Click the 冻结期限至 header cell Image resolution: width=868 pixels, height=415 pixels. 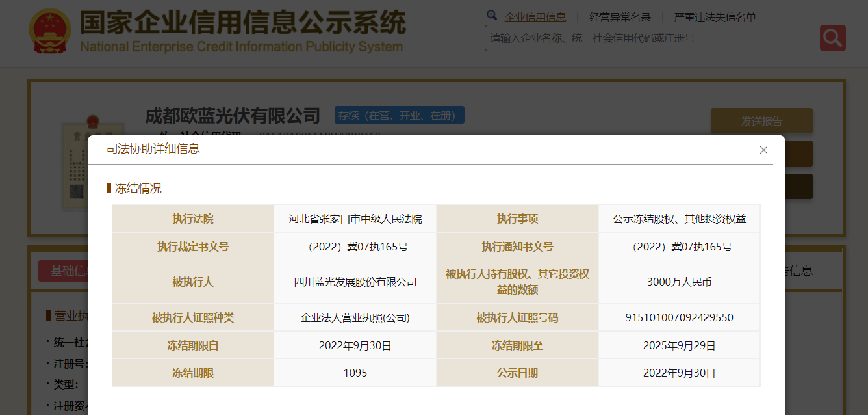click(518, 345)
